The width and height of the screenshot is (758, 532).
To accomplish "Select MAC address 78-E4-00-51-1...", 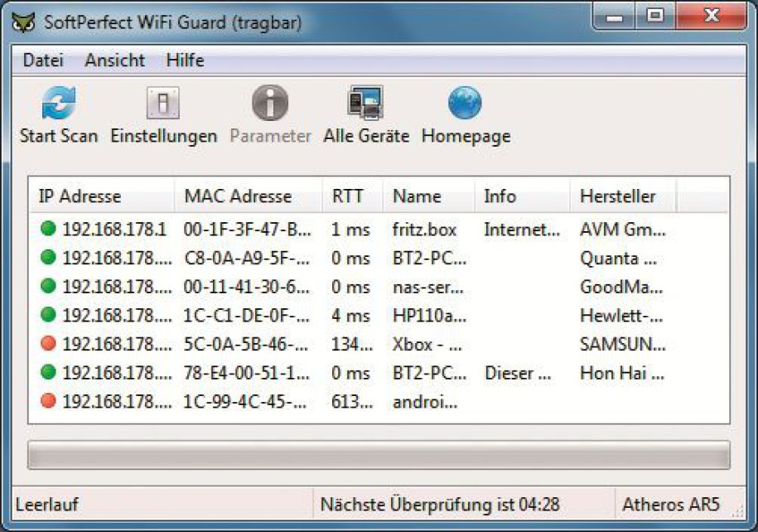I will pyautogui.click(x=247, y=373).
